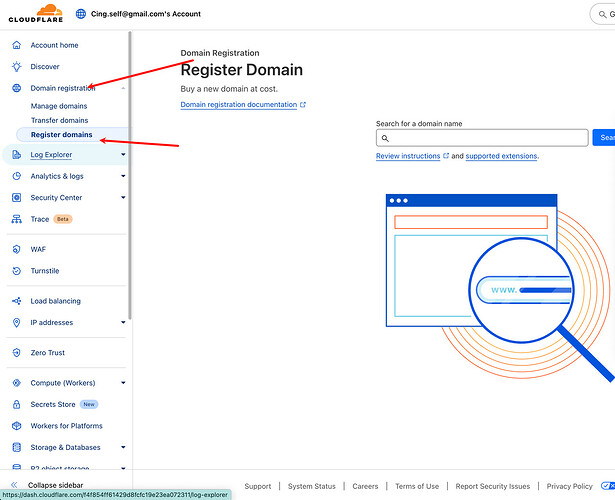Image resolution: width=615 pixels, height=500 pixels.
Task: Open Domain registration documentation link
Action: click(239, 104)
